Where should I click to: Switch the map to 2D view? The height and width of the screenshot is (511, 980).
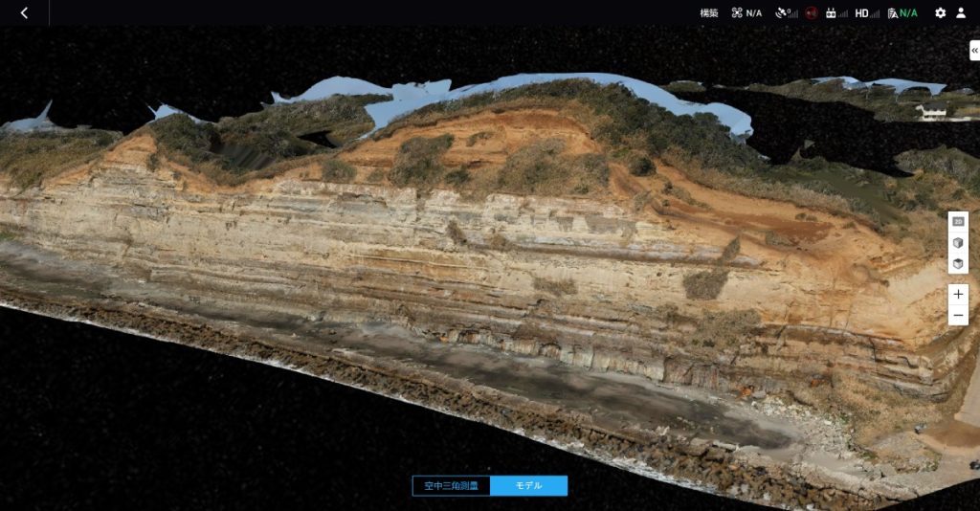[x=958, y=221]
